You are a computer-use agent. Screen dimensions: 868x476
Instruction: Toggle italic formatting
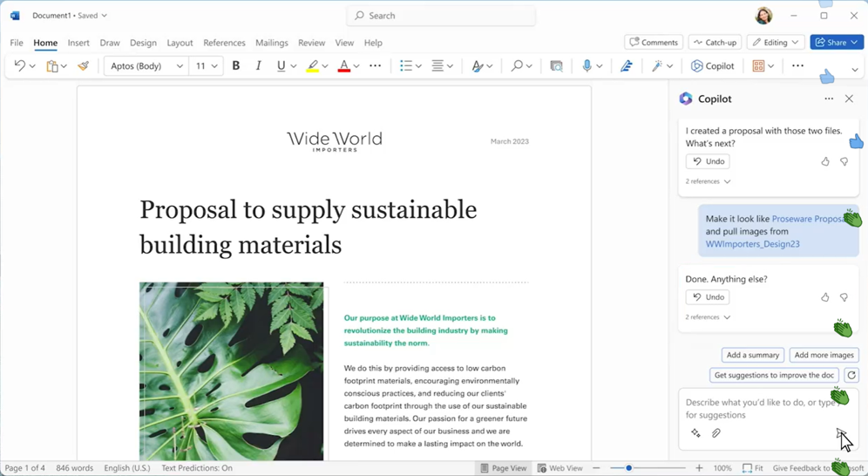(x=258, y=66)
